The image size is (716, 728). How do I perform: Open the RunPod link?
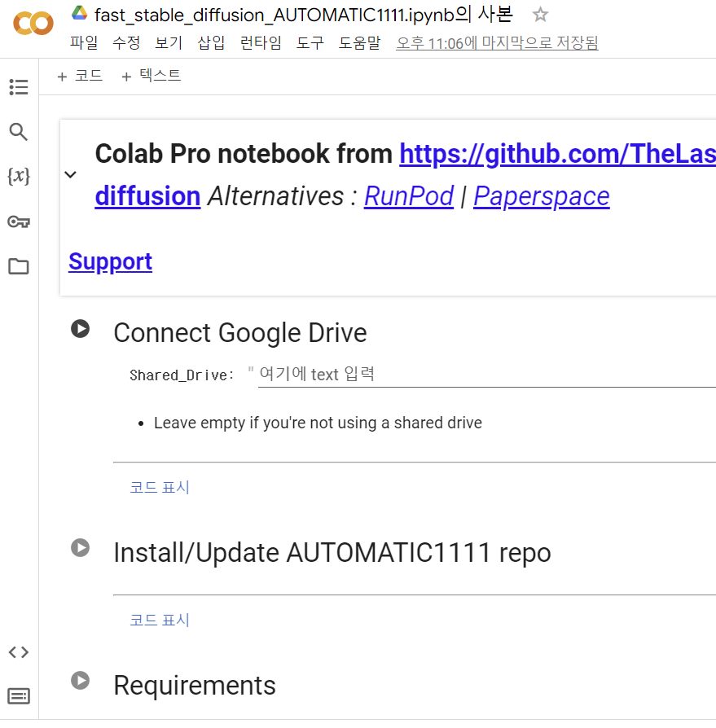pyautogui.click(x=409, y=196)
